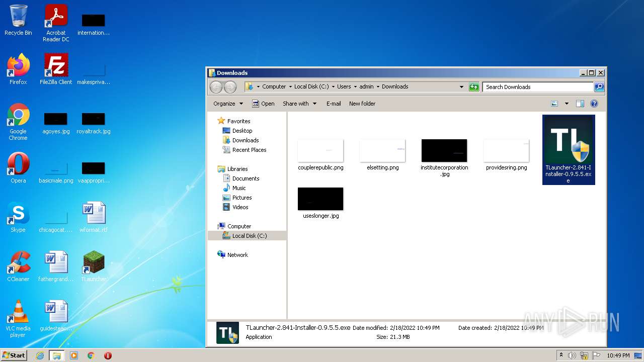Viewport: 644px width, 362px height.
Task: Launch CCleaner desktop shortcut
Action: point(18,266)
